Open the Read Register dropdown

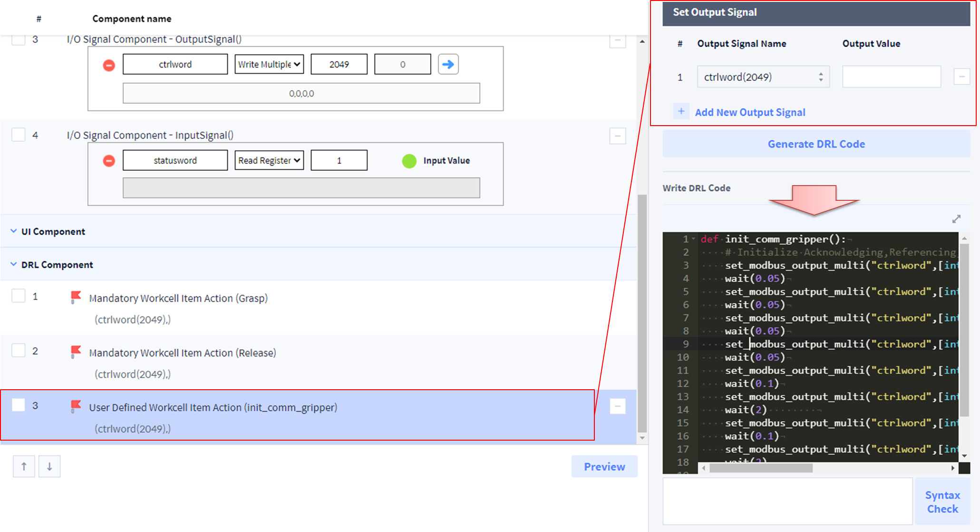pos(269,160)
